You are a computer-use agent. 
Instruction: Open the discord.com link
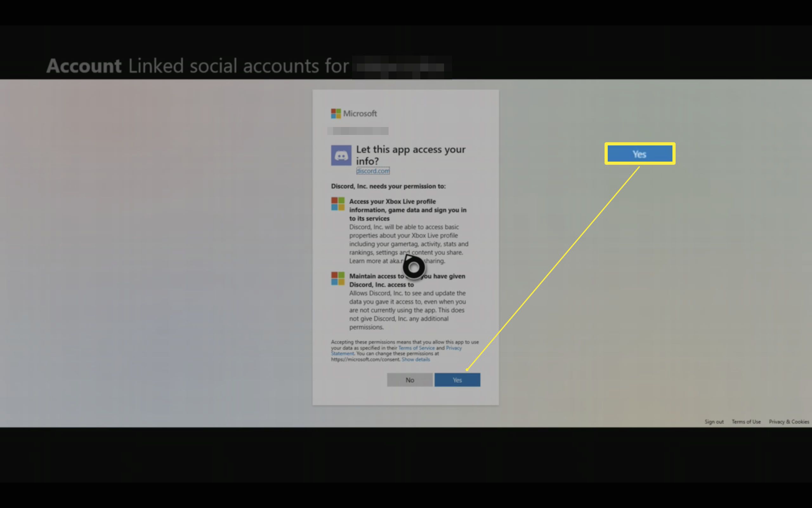coord(373,171)
